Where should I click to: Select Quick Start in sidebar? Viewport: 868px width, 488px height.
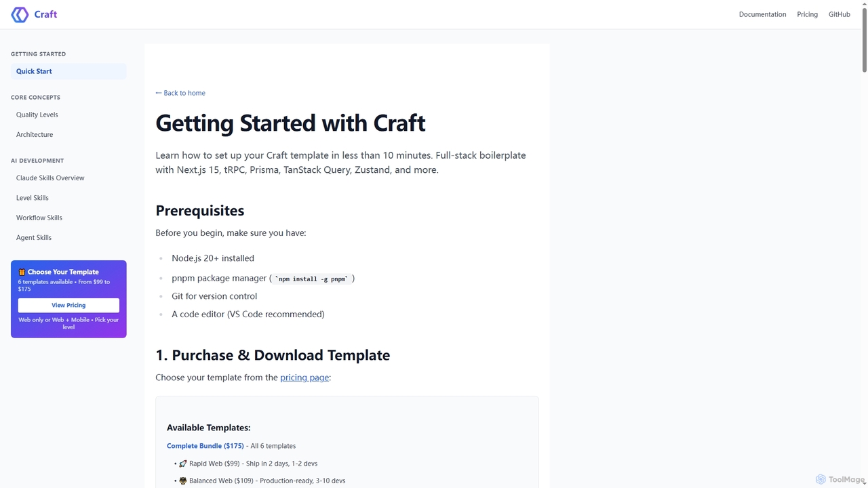[x=68, y=71]
